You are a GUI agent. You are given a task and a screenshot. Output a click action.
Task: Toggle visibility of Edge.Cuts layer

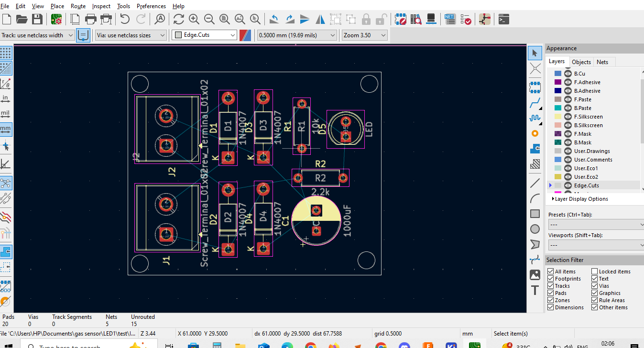pyautogui.click(x=568, y=185)
